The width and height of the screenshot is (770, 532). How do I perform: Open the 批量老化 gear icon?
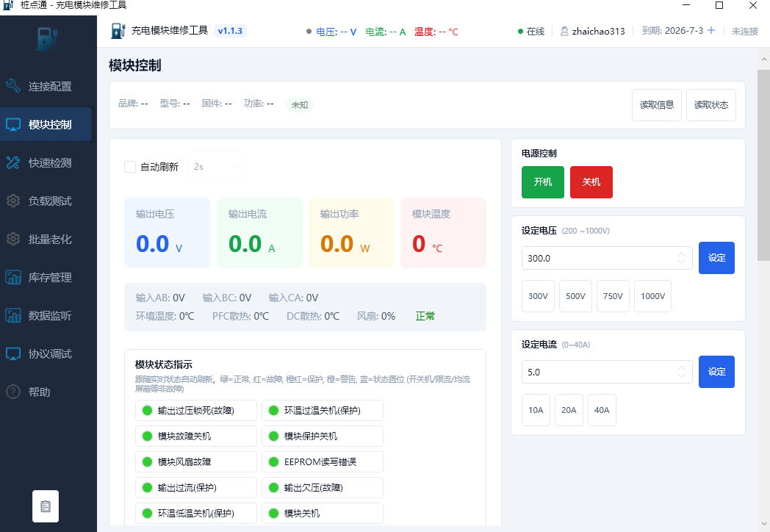click(x=13, y=239)
